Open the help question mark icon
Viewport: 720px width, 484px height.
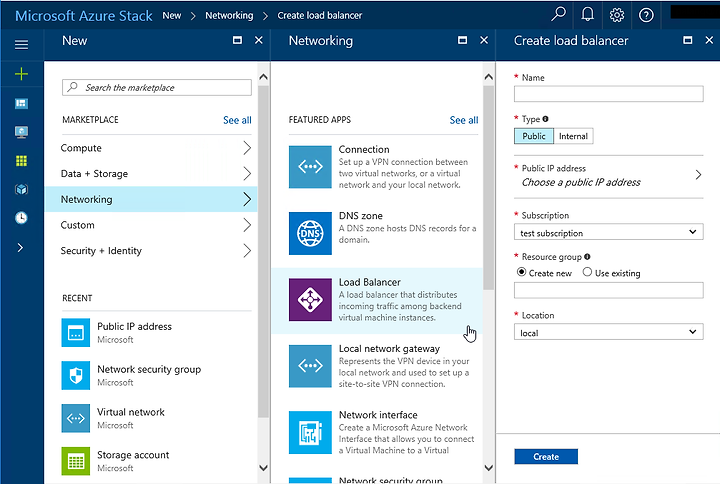tap(646, 15)
